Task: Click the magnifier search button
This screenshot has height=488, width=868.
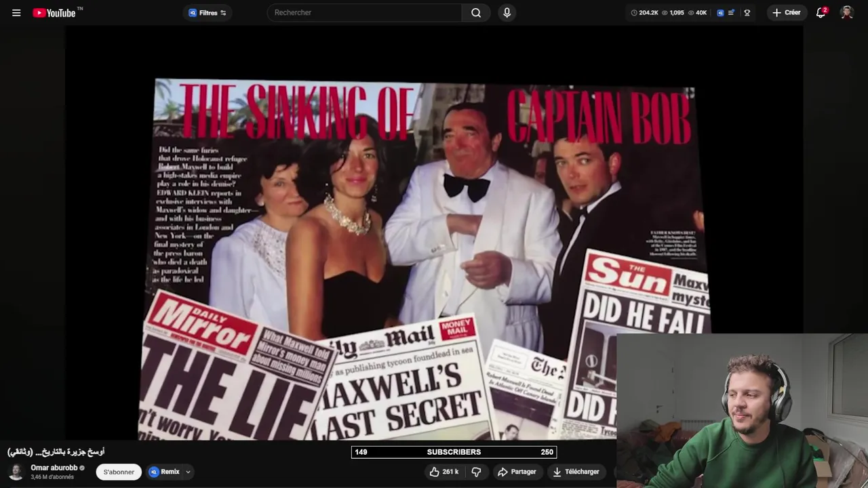Action: tap(476, 13)
